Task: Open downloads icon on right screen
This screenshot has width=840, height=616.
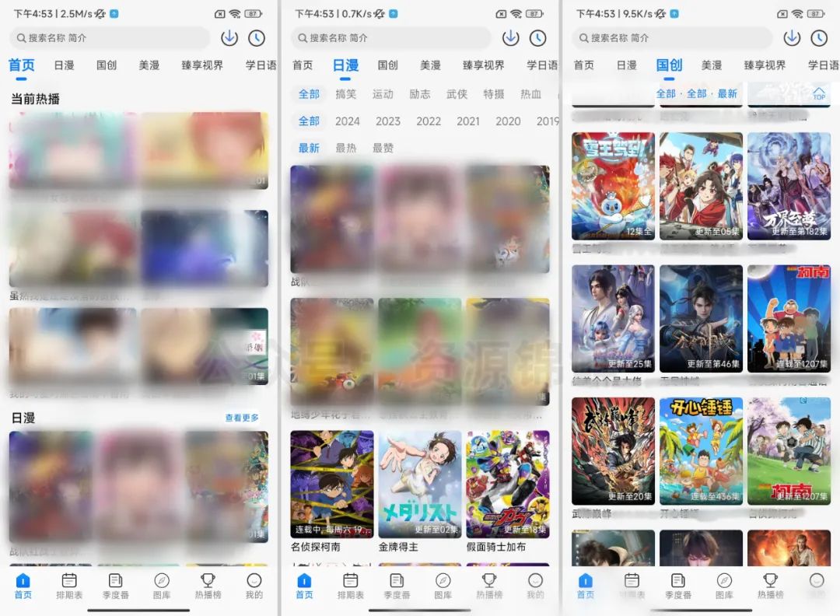Action: click(792, 37)
